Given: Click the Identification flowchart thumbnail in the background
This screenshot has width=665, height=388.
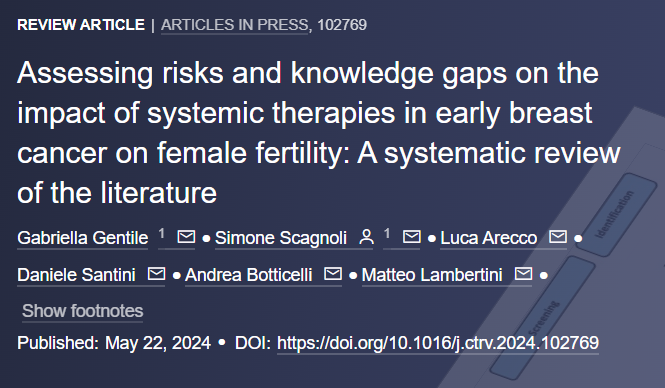Looking at the screenshot, I should click(617, 214).
